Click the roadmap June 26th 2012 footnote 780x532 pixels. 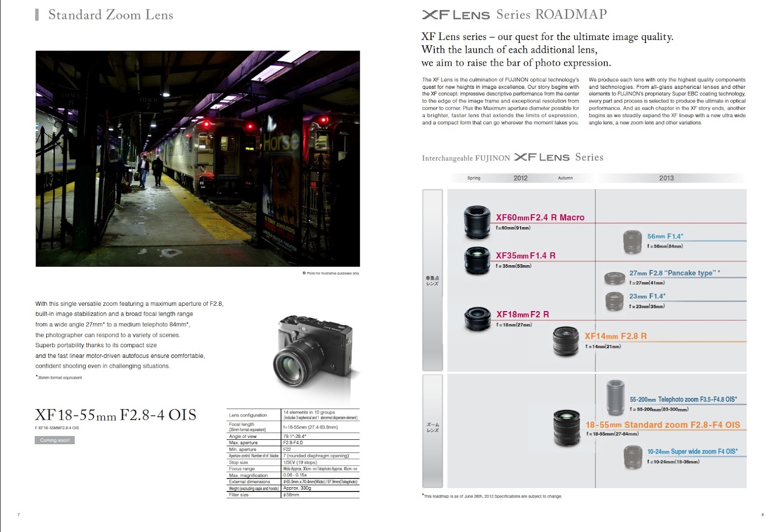[492, 496]
